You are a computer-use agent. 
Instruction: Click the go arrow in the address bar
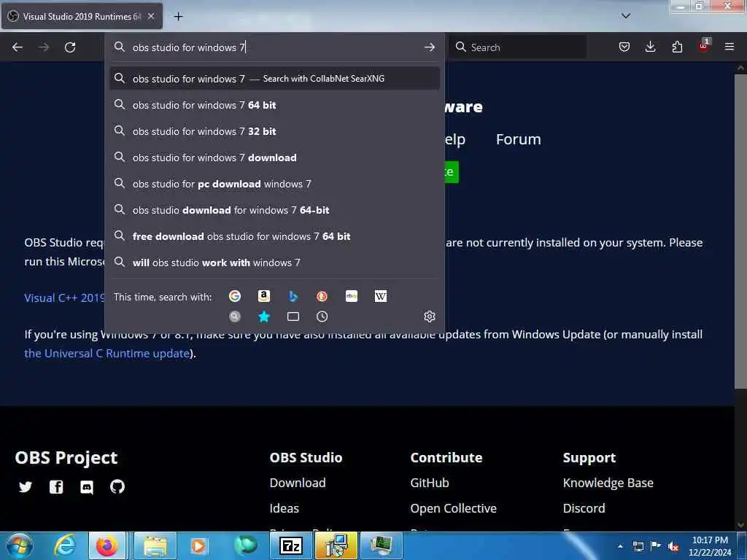click(429, 47)
